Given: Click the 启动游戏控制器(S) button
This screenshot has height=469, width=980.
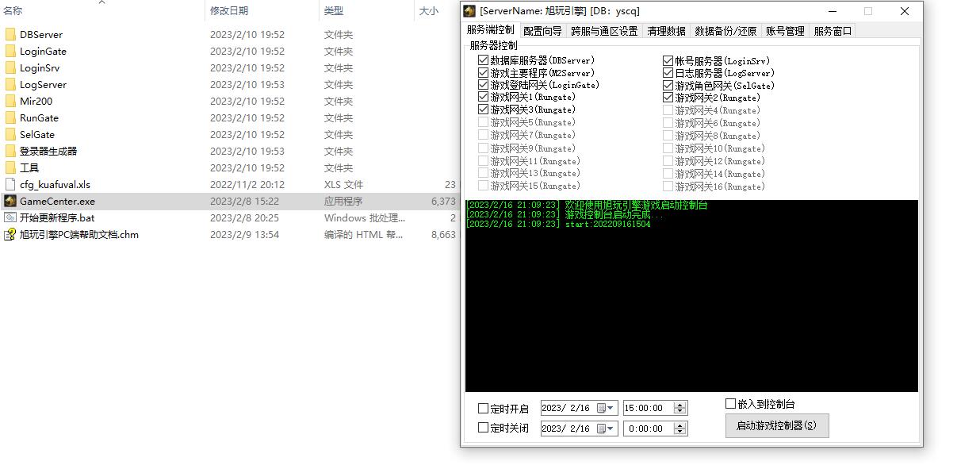Looking at the screenshot, I should point(776,425).
